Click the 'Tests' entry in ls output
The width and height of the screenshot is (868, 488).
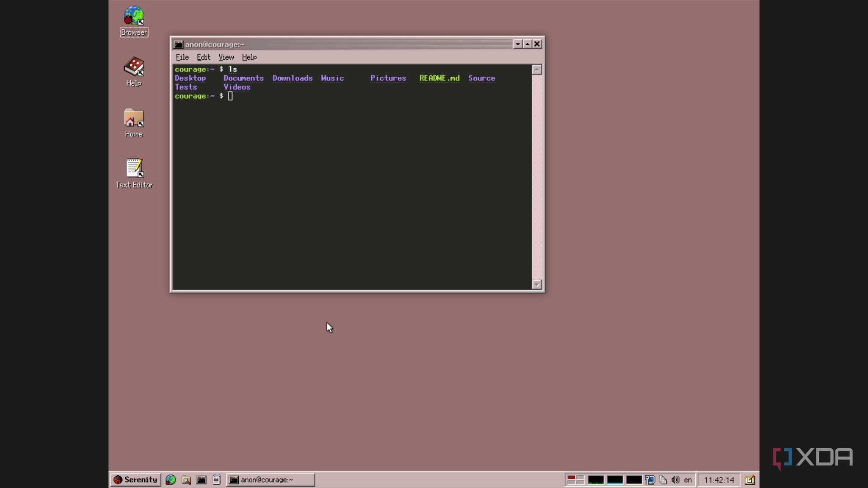coord(186,87)
